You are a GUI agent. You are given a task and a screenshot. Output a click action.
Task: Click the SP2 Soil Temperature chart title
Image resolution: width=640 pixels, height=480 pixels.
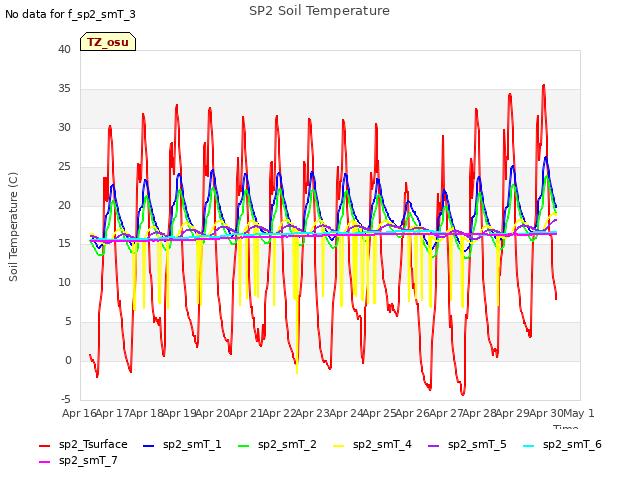(x=319, y=11)
